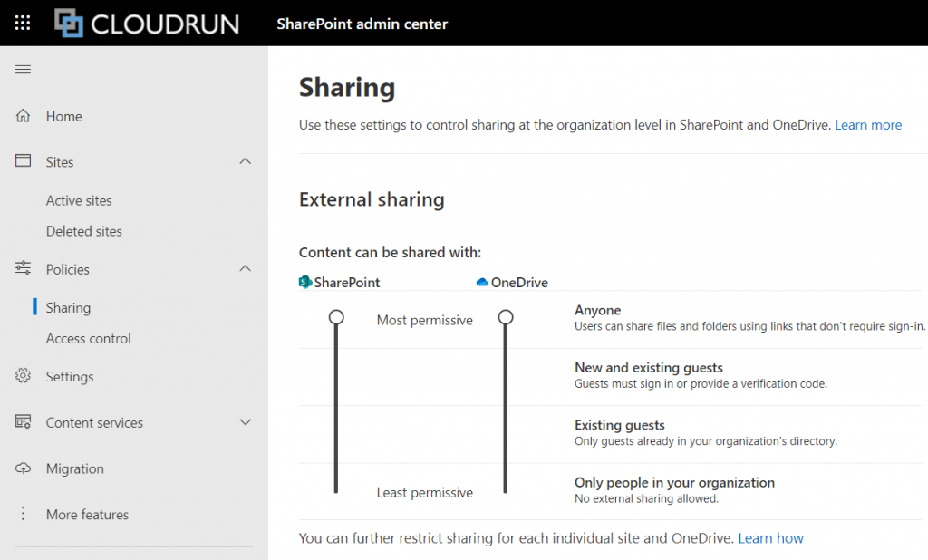Viewport: 928px width, 560px height.
Task: Click the Policies sliders icon
Action: pos(24,269)
